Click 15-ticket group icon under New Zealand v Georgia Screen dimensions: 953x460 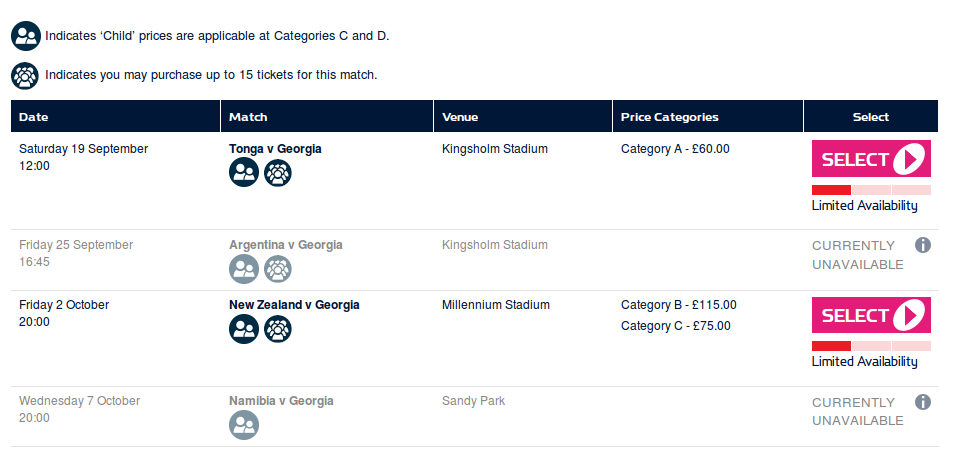pyautogui.click(x=278, y=329)
